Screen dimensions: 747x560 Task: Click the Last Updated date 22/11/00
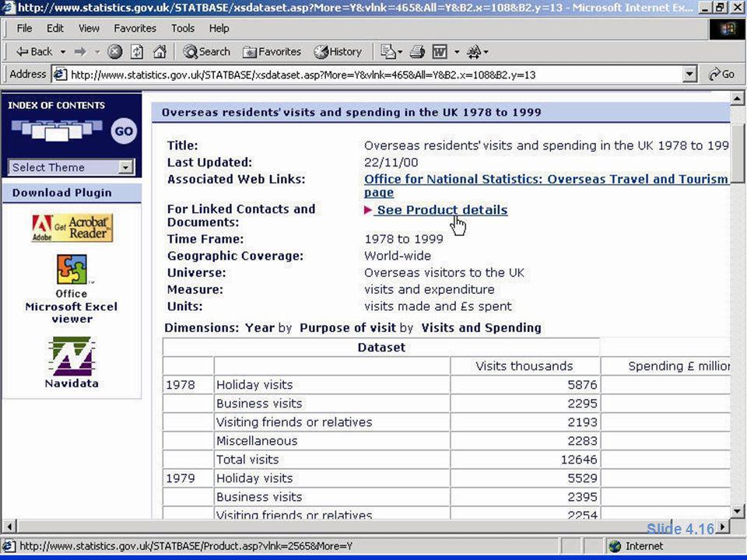point(391,163)
